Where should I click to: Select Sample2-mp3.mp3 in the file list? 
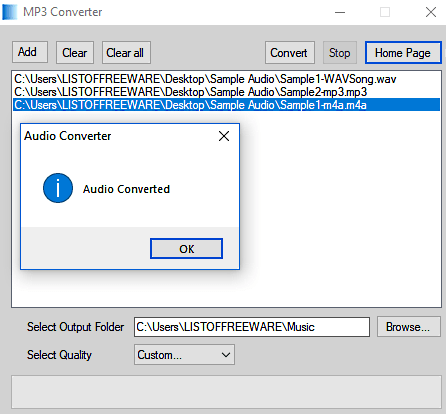click(191, 92)
